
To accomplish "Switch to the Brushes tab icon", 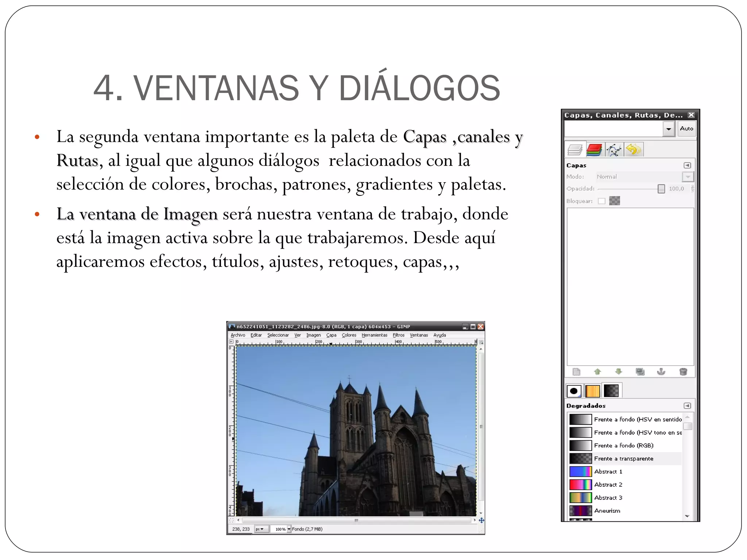I will pyautogui.click(x=574, y=391).
